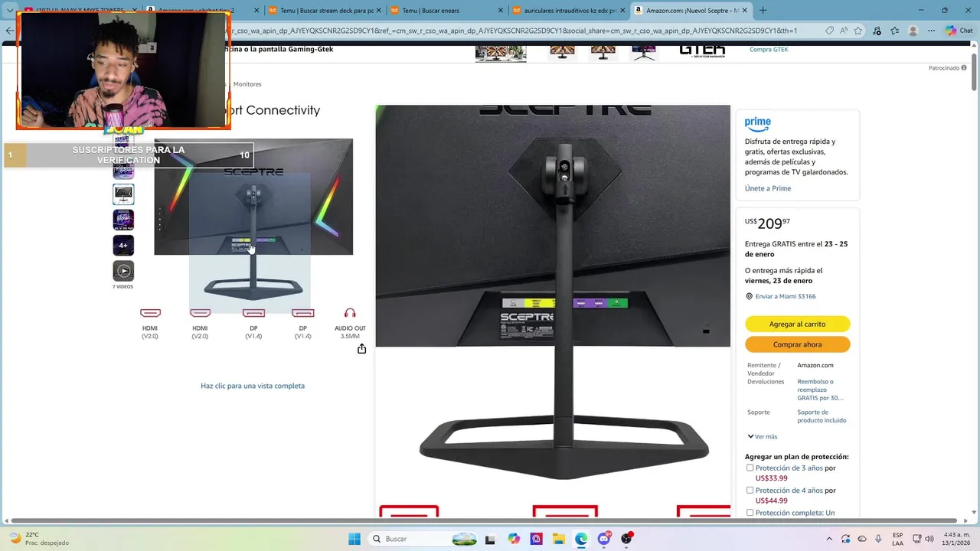Click the taskbar Buscar search box
The width and height of the screenshot is (980, 551).
[424, 539]
